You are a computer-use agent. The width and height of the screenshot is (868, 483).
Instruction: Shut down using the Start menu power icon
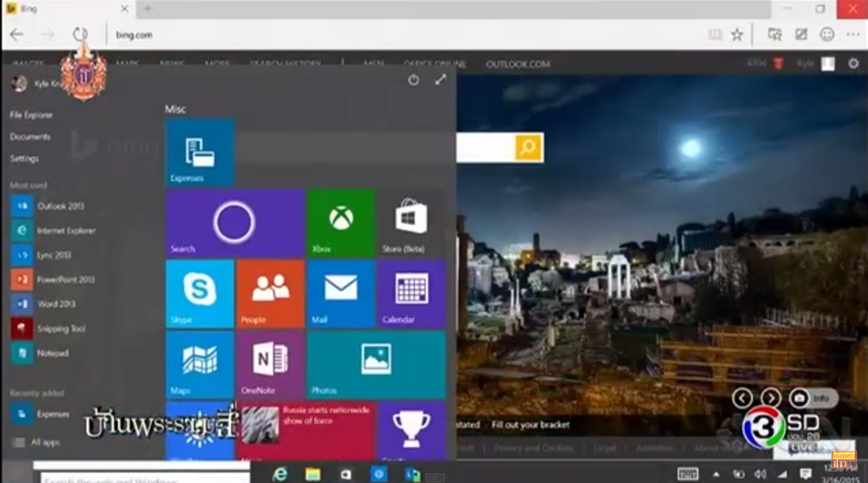414,80
